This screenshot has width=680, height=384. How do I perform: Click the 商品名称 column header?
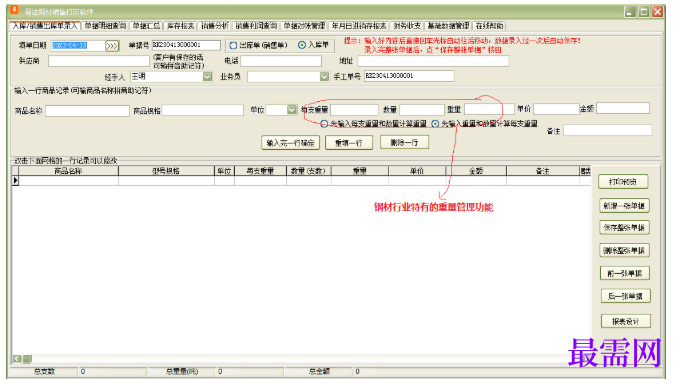[68, 171]
